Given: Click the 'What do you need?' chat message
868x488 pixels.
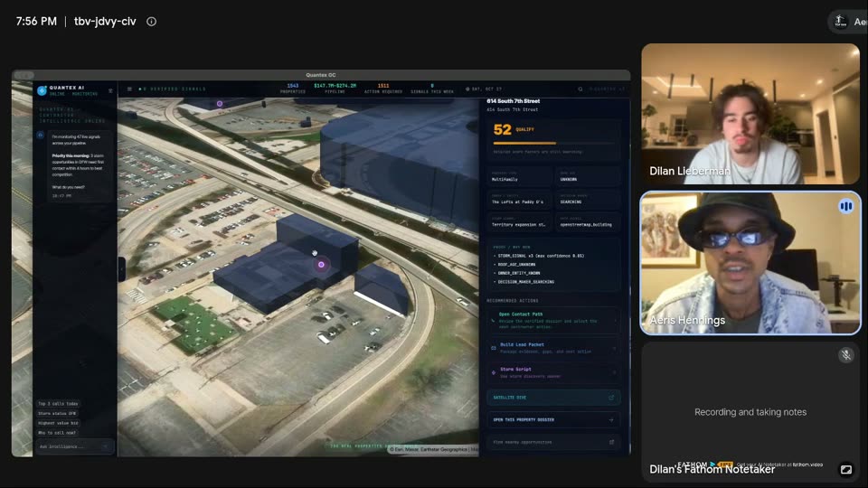Looking at the screenshot, I should [x=68, y=187].
